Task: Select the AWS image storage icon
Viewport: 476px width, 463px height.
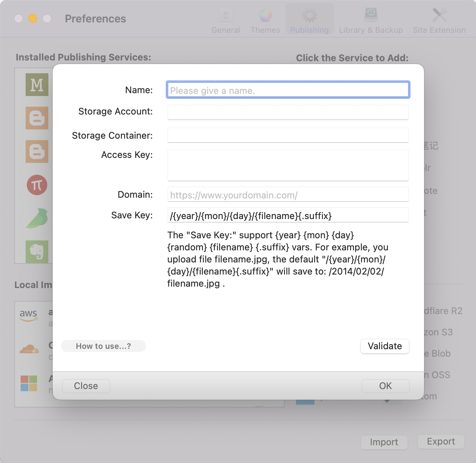Action: [28, 315]
